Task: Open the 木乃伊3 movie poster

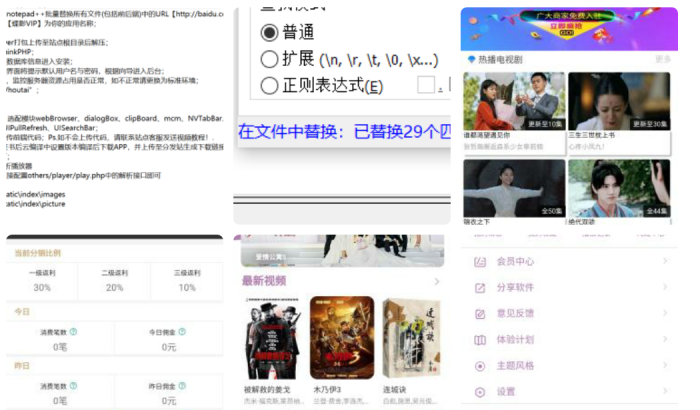Action: (342, 338)
